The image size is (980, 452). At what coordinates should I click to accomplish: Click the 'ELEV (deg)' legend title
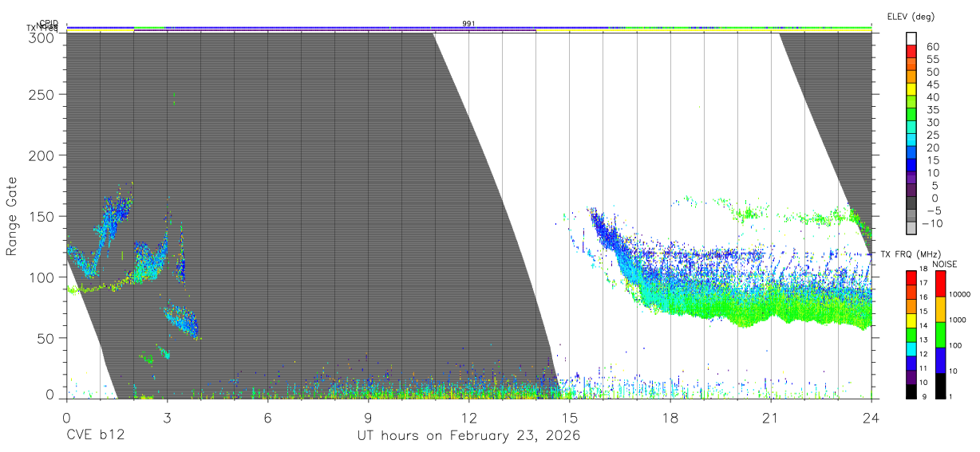pyautogui.click(x=911, y=16)
